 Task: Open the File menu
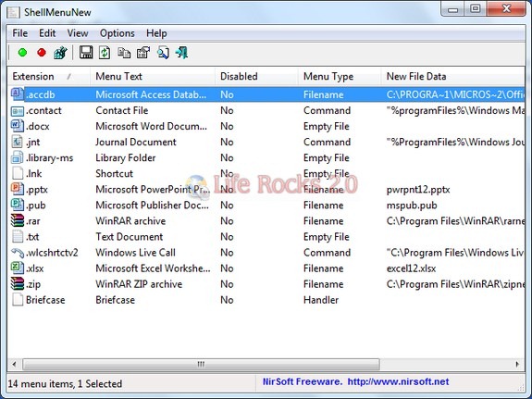[x=20, y=33]
